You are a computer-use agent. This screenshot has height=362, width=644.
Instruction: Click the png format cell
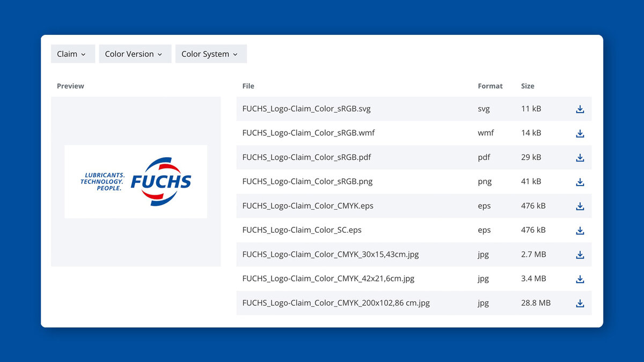pos(484,182)
